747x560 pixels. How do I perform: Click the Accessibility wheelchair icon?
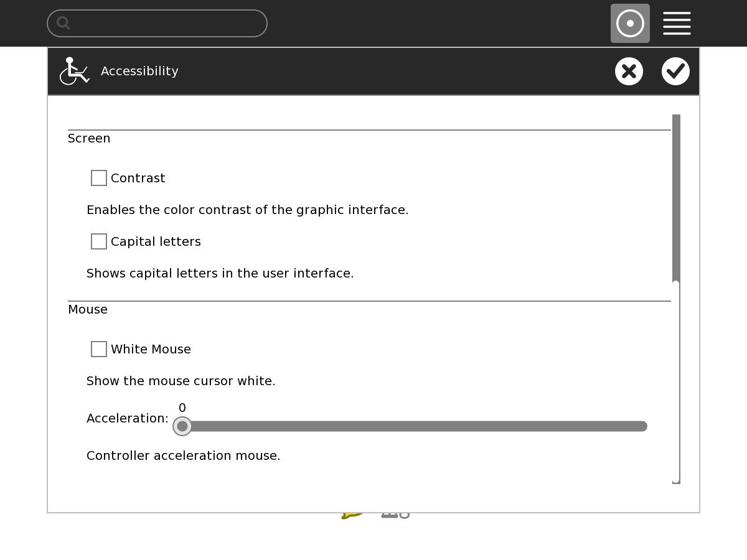74,71
